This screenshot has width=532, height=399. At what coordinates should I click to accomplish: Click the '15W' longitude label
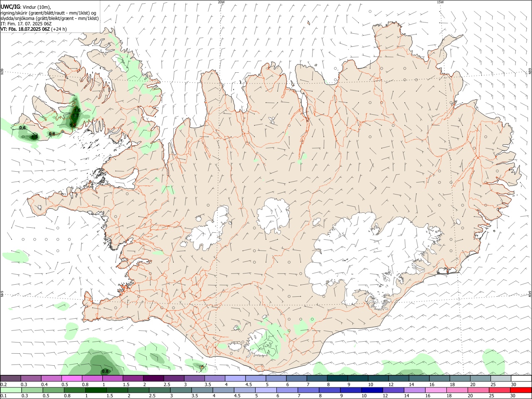tap(440, 2)
